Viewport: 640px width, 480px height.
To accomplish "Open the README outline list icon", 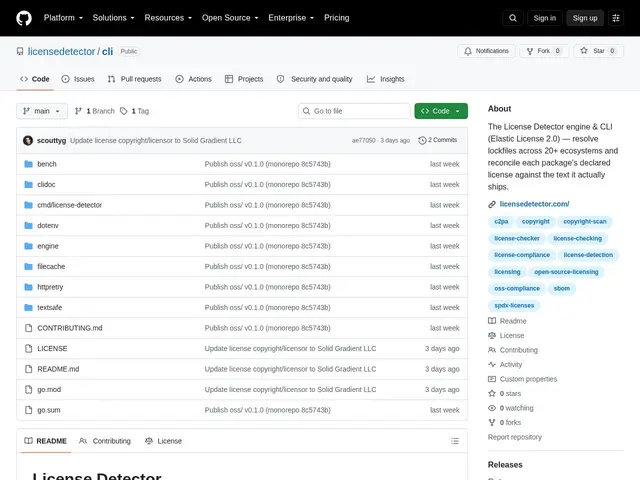I will click(455, 441).
